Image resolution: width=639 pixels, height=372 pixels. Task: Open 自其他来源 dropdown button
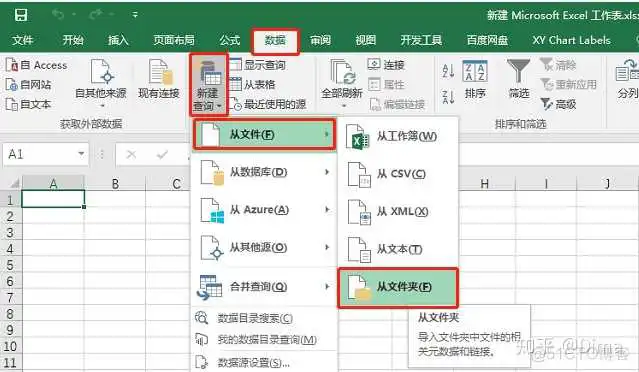coord(101,84)
